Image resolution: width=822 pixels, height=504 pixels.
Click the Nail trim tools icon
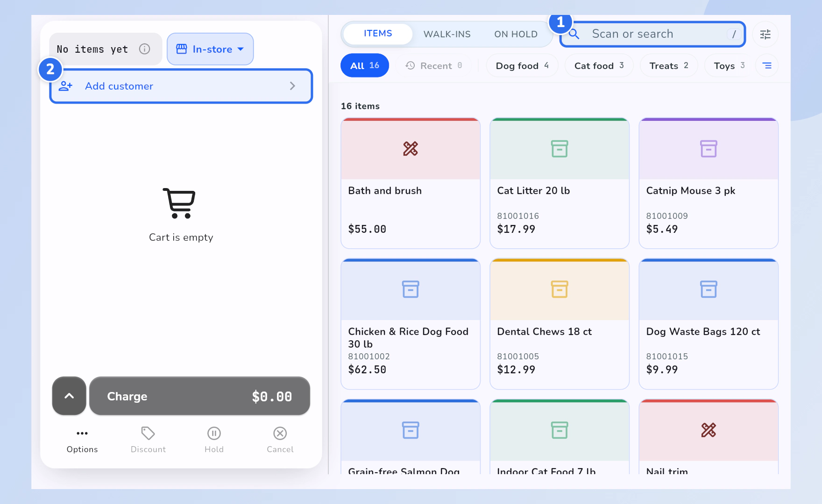point(709,430)
